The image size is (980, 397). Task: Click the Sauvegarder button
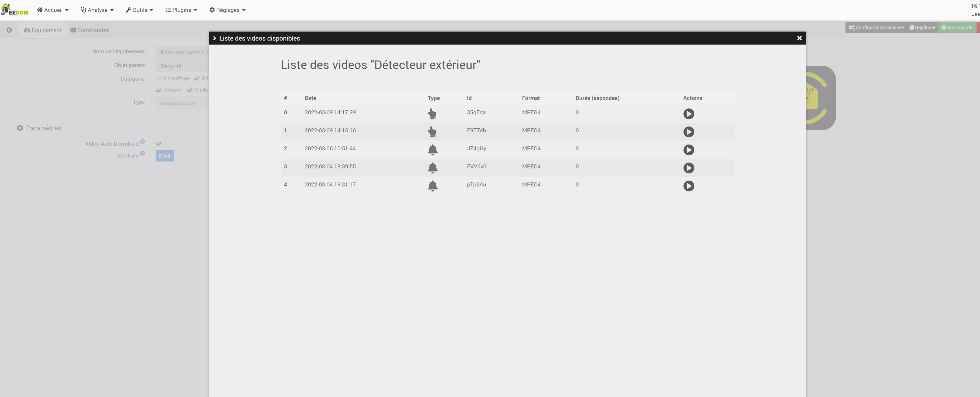[x=958, y=27]
